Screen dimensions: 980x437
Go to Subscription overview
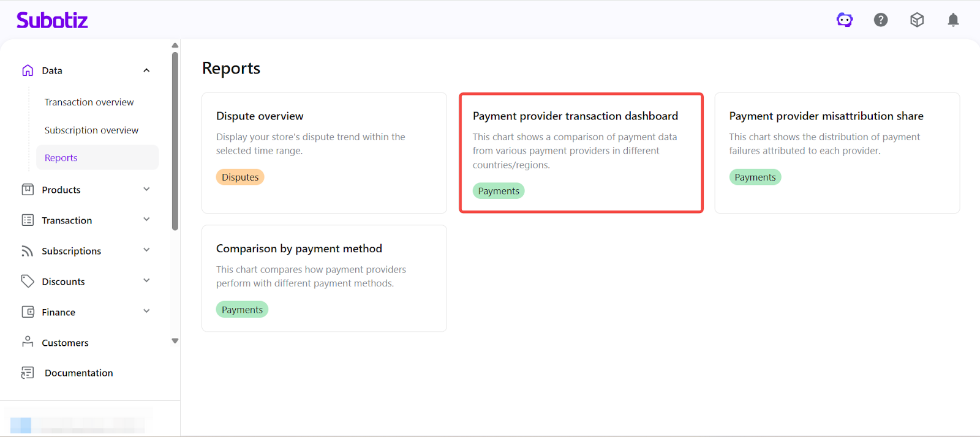tap(91, 130)
